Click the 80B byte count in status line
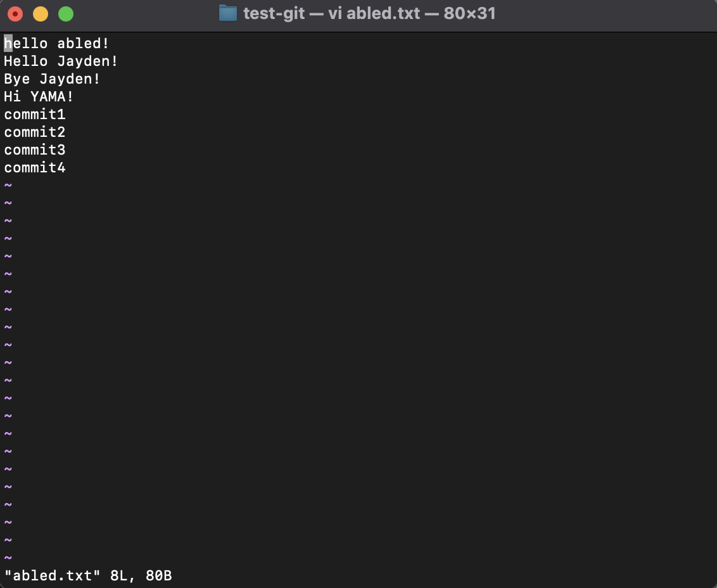This screenshot has width=717, height=588. pos(159,575)
